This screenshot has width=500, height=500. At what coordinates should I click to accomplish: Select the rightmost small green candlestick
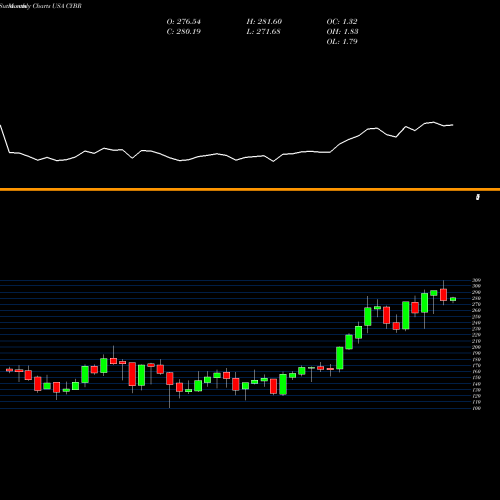453,299
